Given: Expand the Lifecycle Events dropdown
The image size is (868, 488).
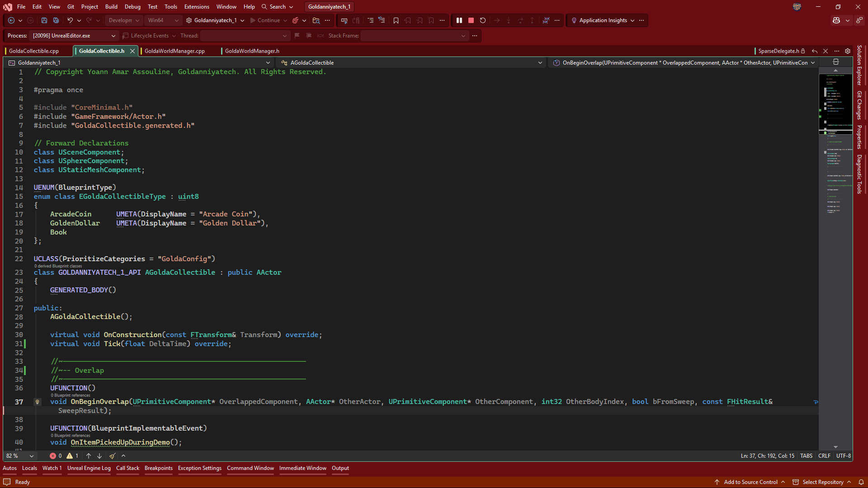Looking at the screenshot, I should point(150,36).
